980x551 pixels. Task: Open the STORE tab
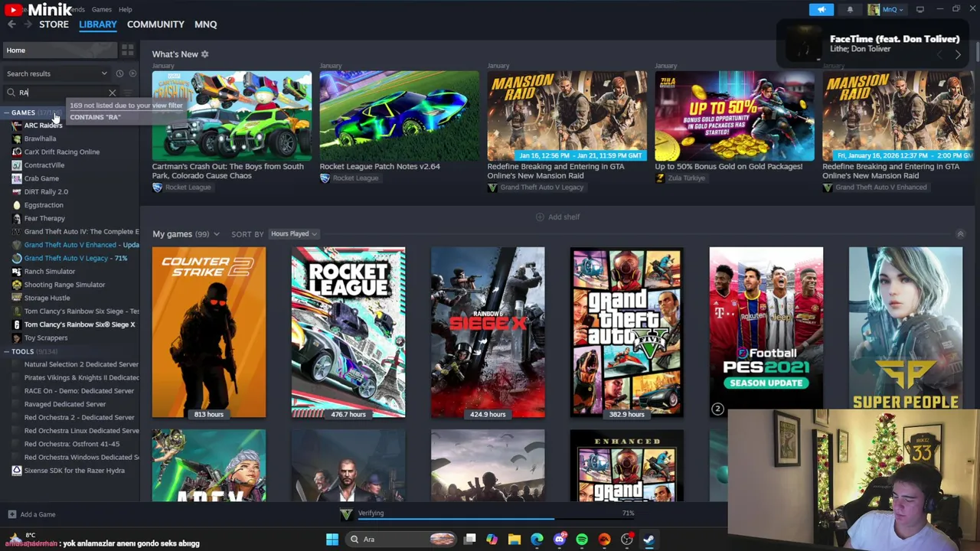[54, 24]
